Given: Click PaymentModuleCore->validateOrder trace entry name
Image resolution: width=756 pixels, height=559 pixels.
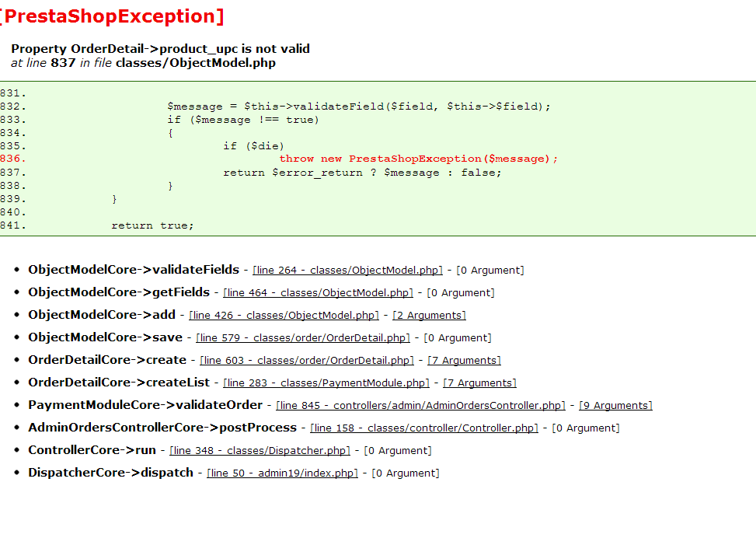Looking at the screenshot, I should point(145,404).
